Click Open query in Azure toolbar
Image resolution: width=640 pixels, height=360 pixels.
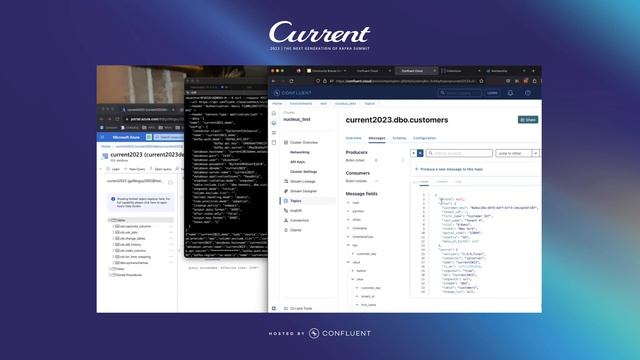(x=160, y=169)
